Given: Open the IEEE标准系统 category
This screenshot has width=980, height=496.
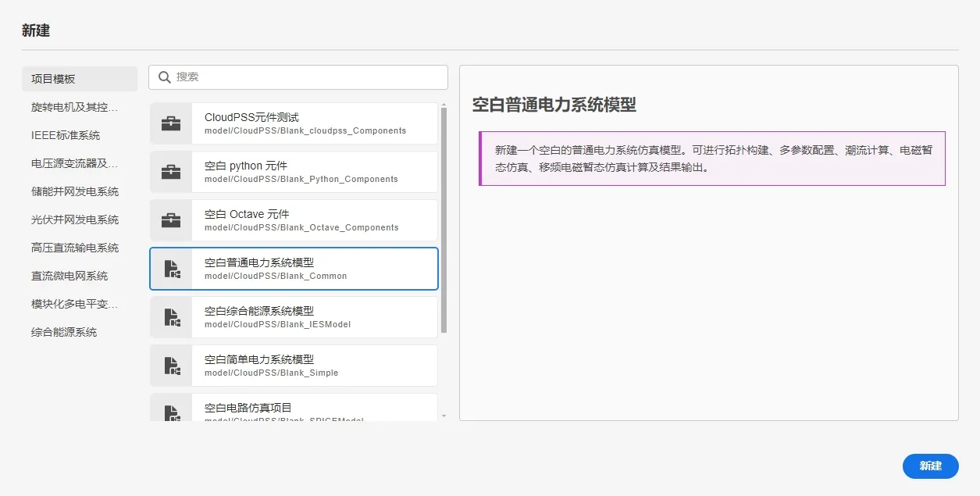Looking at the screenshot, I should click(x=66, y=135).
